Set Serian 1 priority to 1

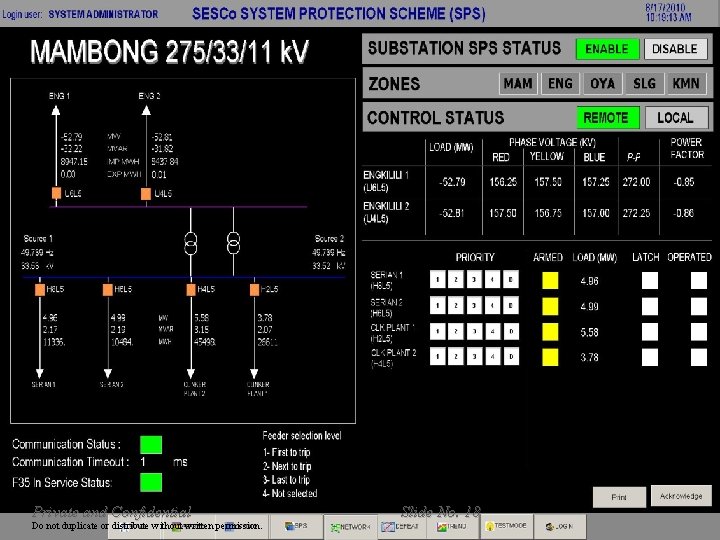click(438, 279)
